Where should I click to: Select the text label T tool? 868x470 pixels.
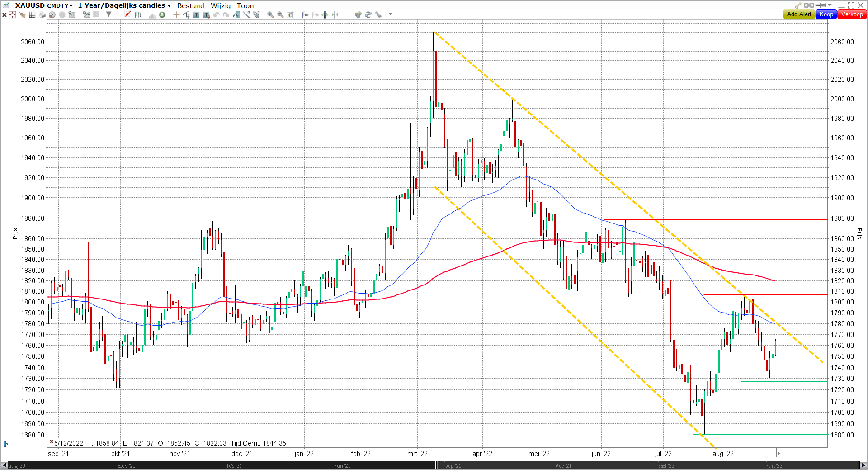[x=196, y=14]
